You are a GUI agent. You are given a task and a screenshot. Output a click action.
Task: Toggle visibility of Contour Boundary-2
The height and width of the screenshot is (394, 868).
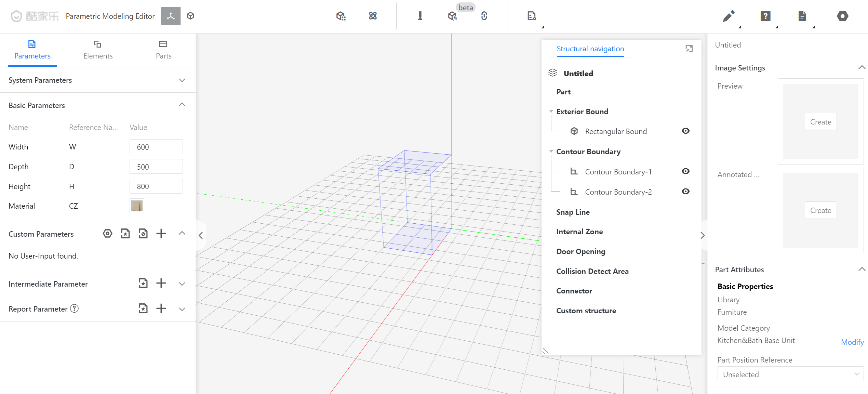[685, 192]
